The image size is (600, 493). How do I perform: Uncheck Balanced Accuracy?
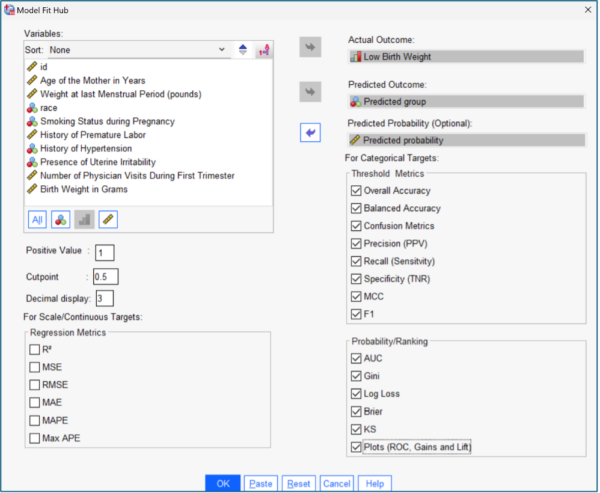[x=356, y=208]
